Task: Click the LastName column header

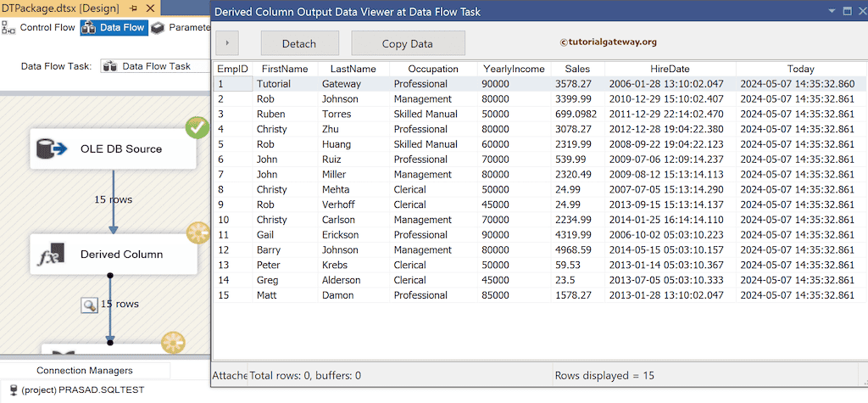Action: click(x=353, y=69)
